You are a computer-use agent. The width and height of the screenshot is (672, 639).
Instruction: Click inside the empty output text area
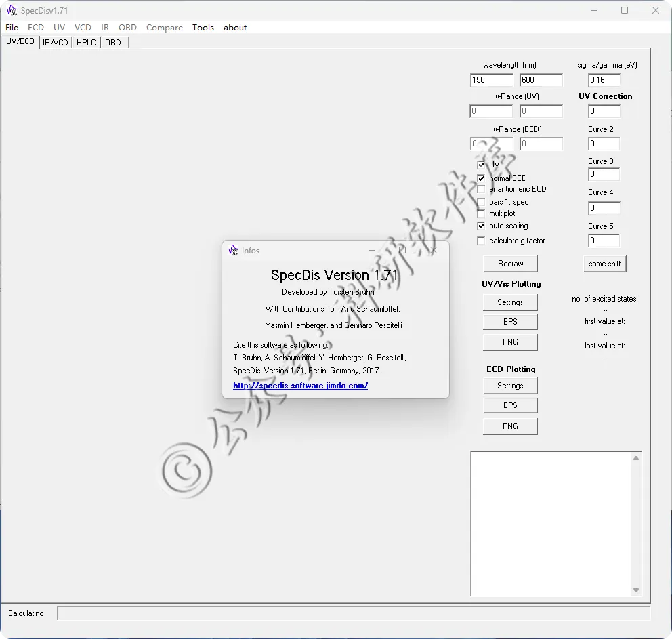pos(551,524)
